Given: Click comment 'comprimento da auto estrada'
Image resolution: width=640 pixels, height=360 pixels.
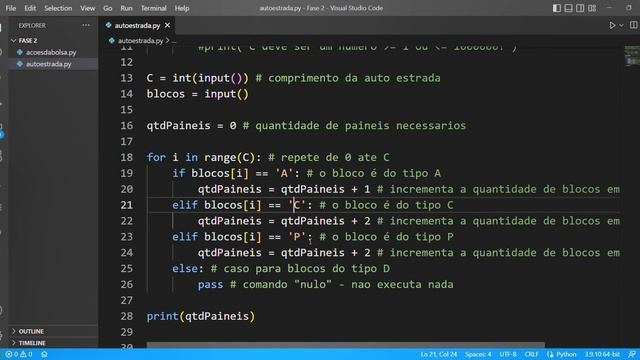Looking at the screenshot, I should point(354,78).
